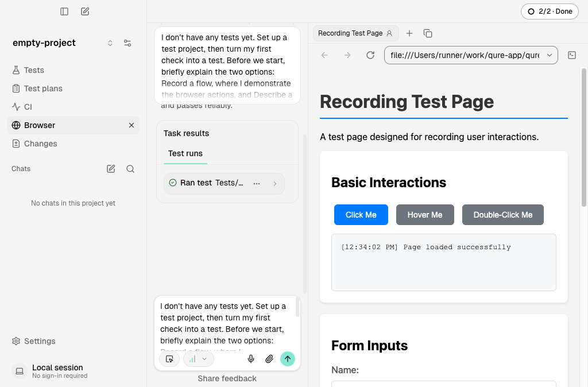Open the Changes section
This screenshot has width=588, height=387.
click(x=73, y=144)
